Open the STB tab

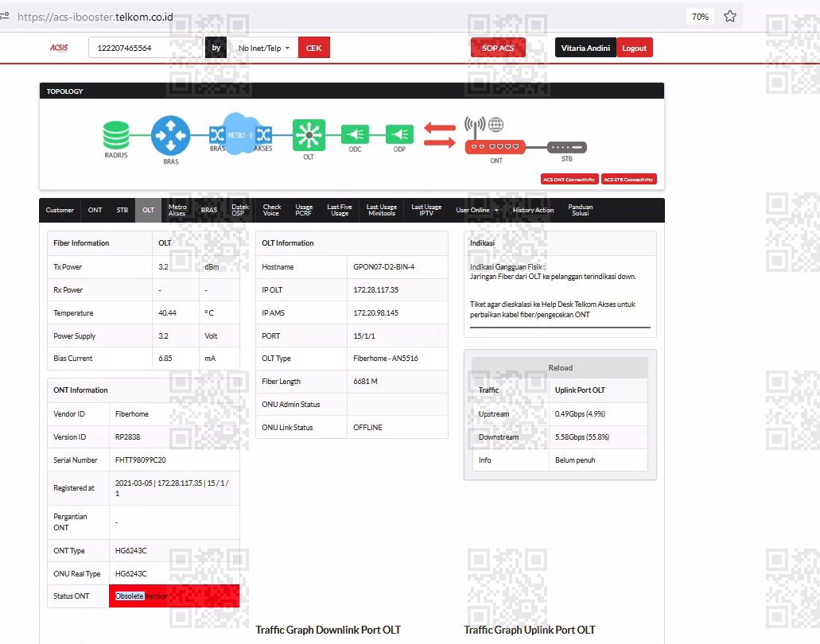(122, 210)
